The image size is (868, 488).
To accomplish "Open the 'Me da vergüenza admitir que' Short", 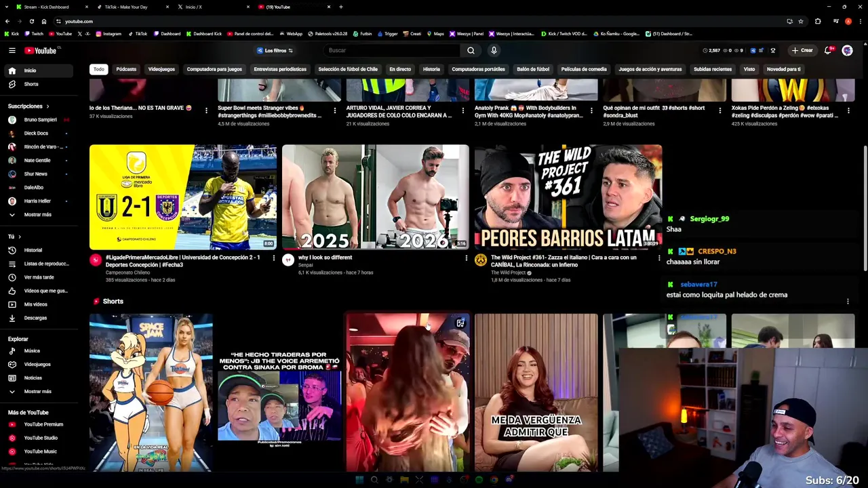I will (536, 392).
